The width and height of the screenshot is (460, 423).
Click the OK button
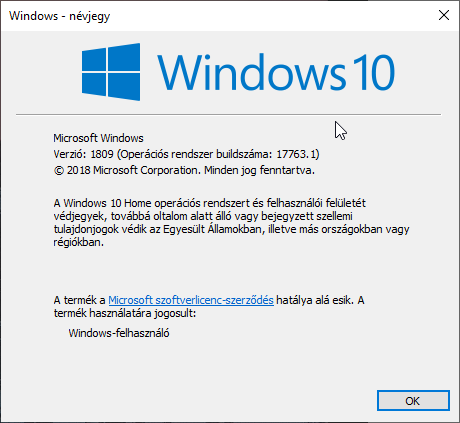(x=413, y=400)
